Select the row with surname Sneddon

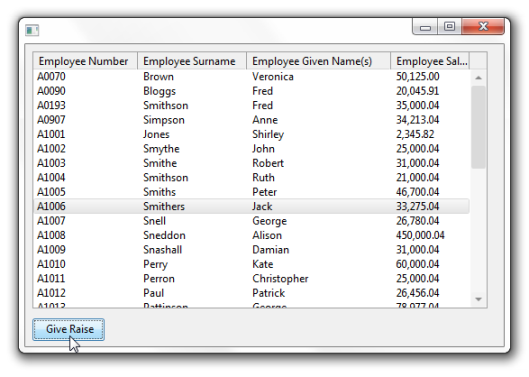click(x=251, y=235)
